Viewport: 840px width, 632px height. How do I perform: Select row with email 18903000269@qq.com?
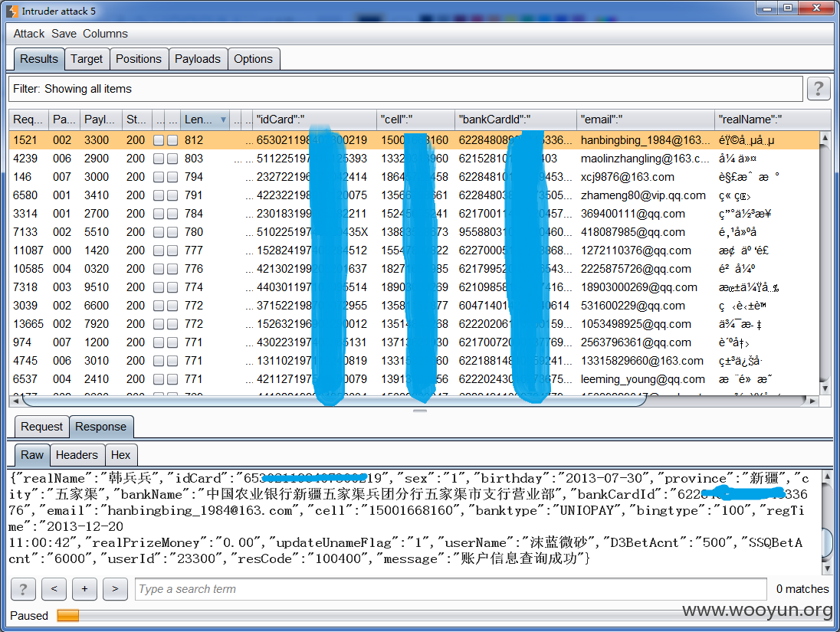coord(414,287)
